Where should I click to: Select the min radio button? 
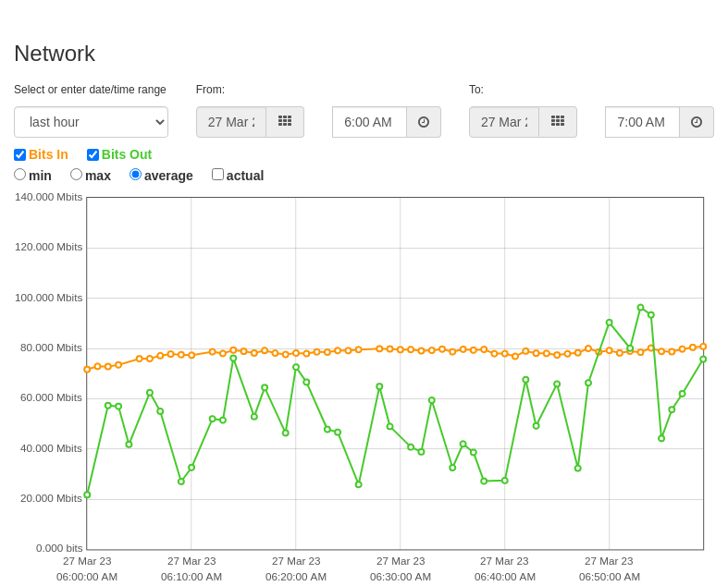pos(20,175)
